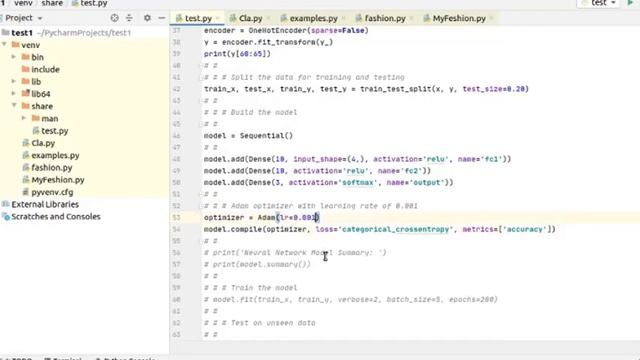Expand the man folder arrow

coord(24,118)
